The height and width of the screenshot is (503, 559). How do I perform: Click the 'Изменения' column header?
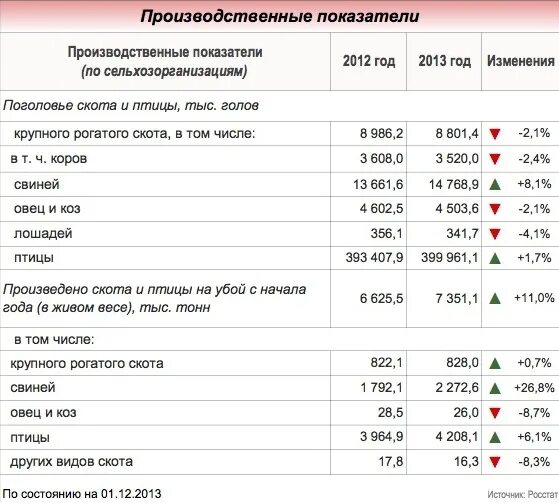tap(521, 61)
